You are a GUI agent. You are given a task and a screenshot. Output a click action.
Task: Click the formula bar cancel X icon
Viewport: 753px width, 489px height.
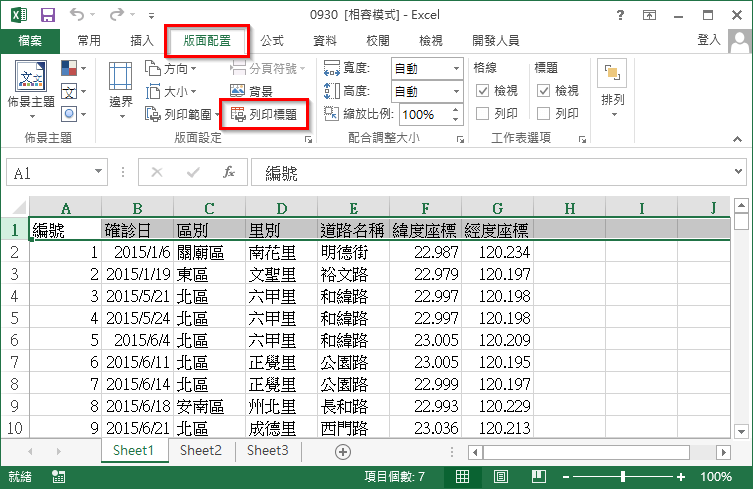(x=157, y=172)
